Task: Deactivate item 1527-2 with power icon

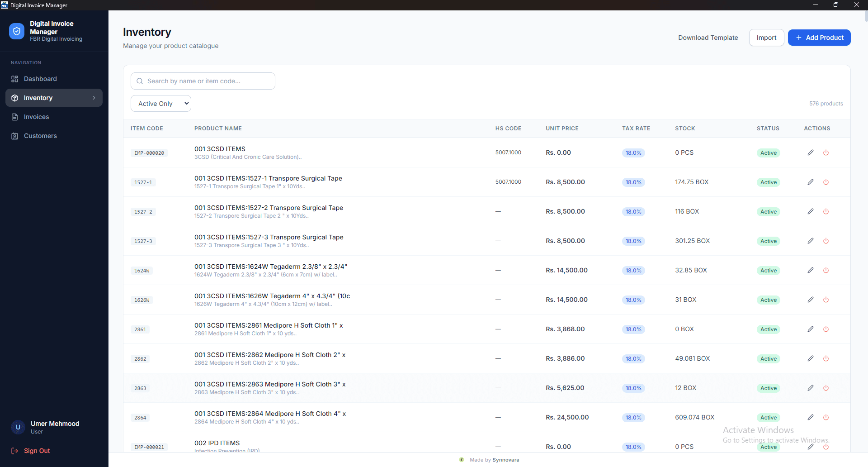Action: 826,211
